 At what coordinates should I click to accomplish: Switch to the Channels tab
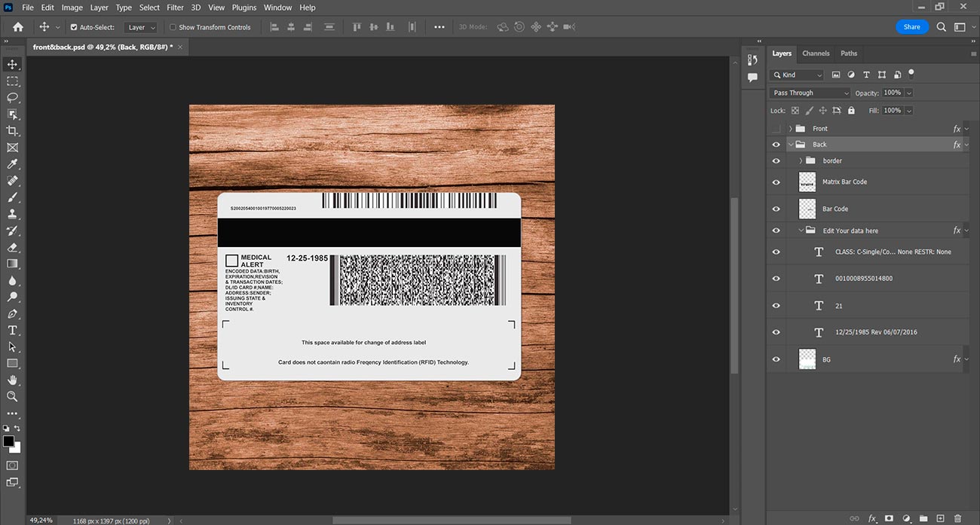(x=816, y=53)
